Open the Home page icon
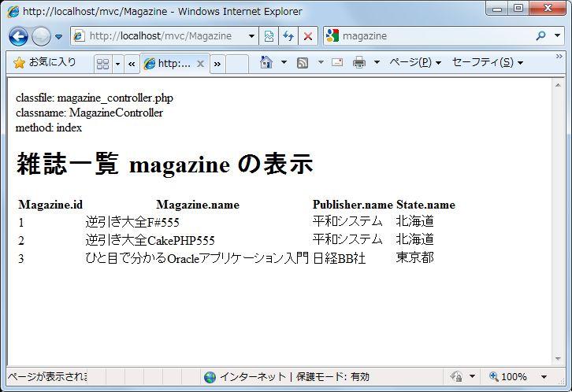Image resolution: width=572 pixels, height=392 pixels. tap(266, 63)
